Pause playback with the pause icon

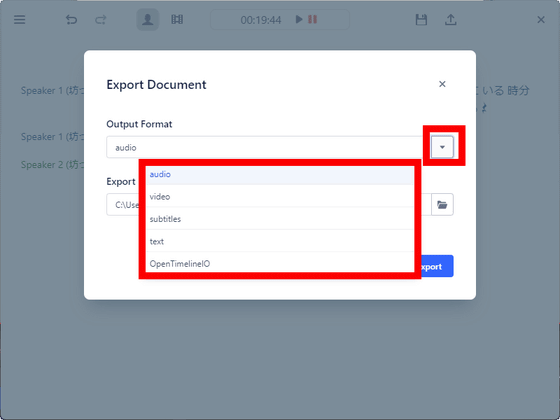[x=312, y=19]
